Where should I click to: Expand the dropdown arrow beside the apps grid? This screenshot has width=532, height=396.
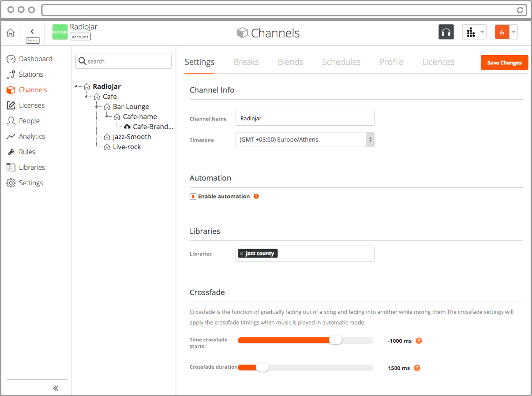click(482, 32)
